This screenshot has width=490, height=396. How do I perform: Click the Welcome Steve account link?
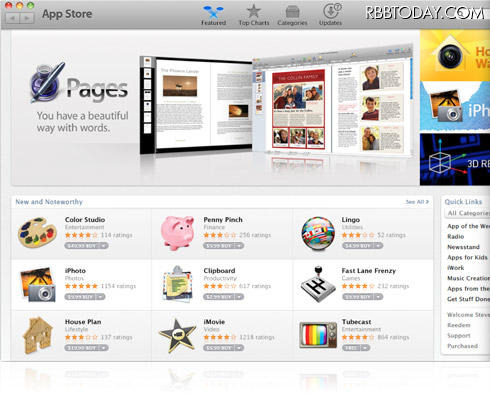468,315
